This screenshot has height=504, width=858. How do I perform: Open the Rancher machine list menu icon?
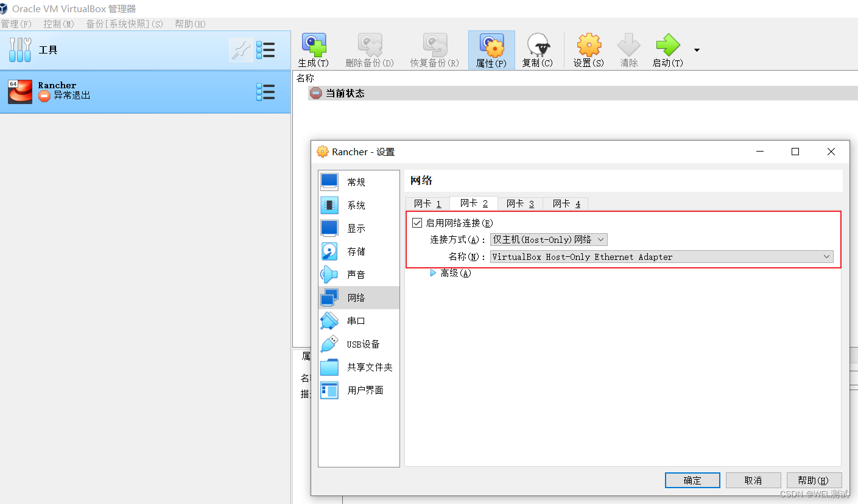[265, 92]
